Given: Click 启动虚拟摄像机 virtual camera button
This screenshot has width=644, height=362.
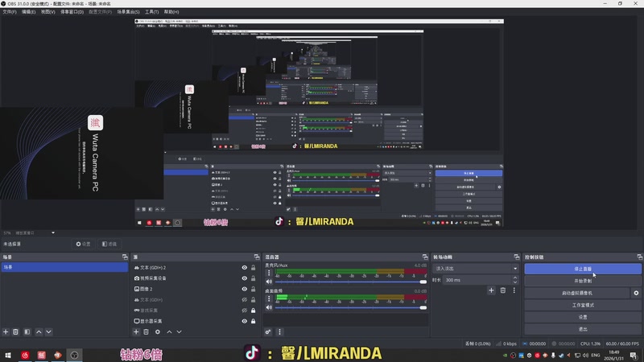Looking at the screenshot, I should (576, 293).
